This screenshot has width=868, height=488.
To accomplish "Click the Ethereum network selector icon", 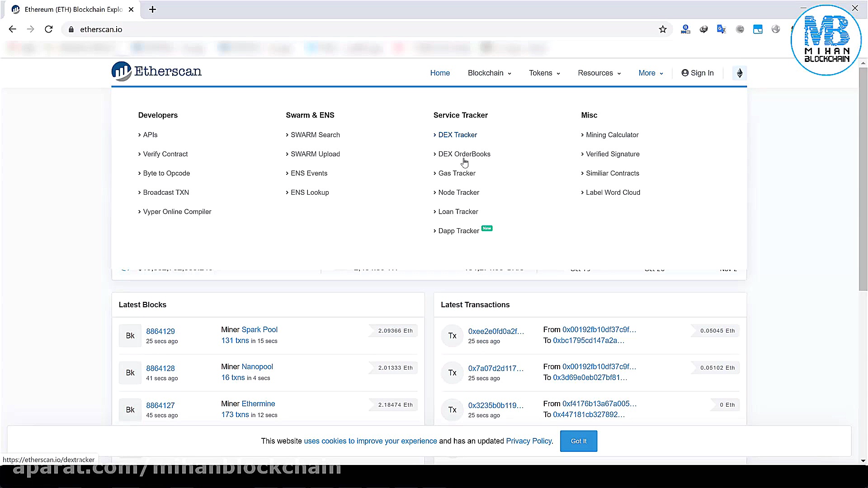I will pos(740,73).
